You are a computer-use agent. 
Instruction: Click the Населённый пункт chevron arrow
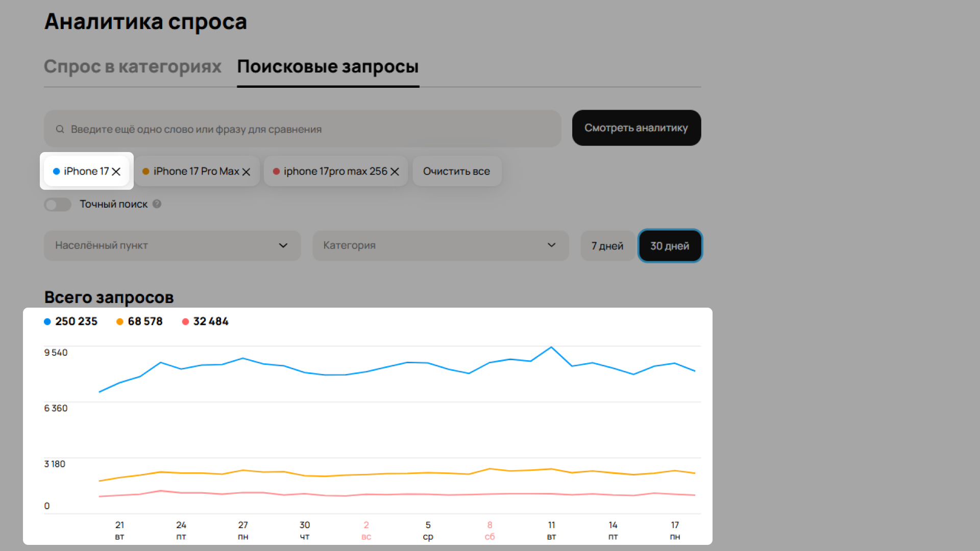tap(283, 245)
